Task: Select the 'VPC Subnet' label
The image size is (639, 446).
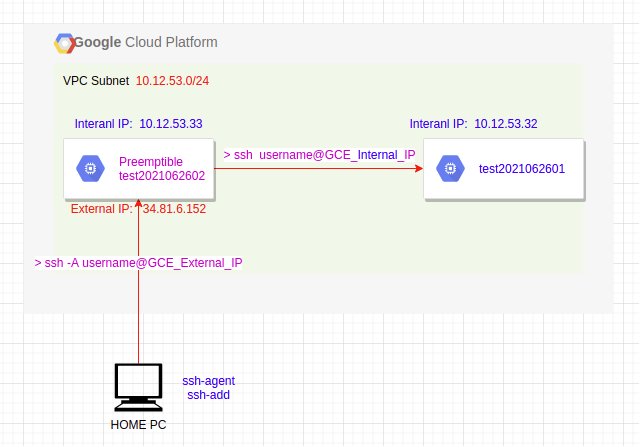Action: pos(96,81)
